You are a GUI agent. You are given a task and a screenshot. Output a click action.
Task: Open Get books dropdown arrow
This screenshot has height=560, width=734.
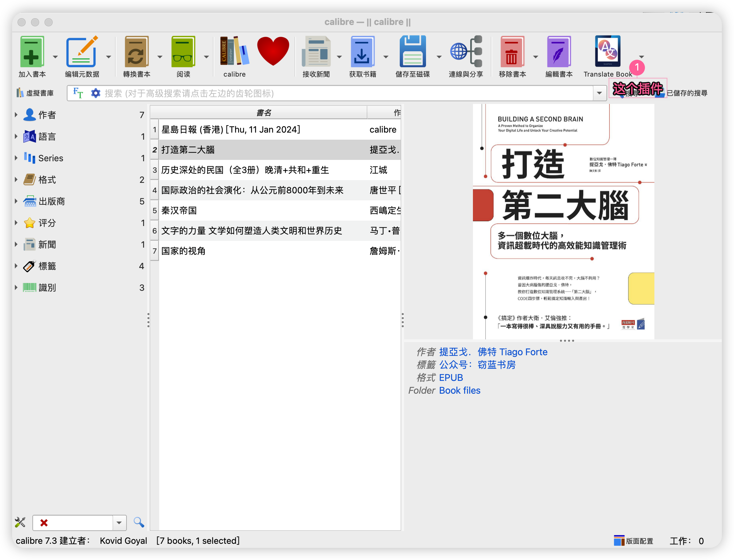tap(386, 57)
